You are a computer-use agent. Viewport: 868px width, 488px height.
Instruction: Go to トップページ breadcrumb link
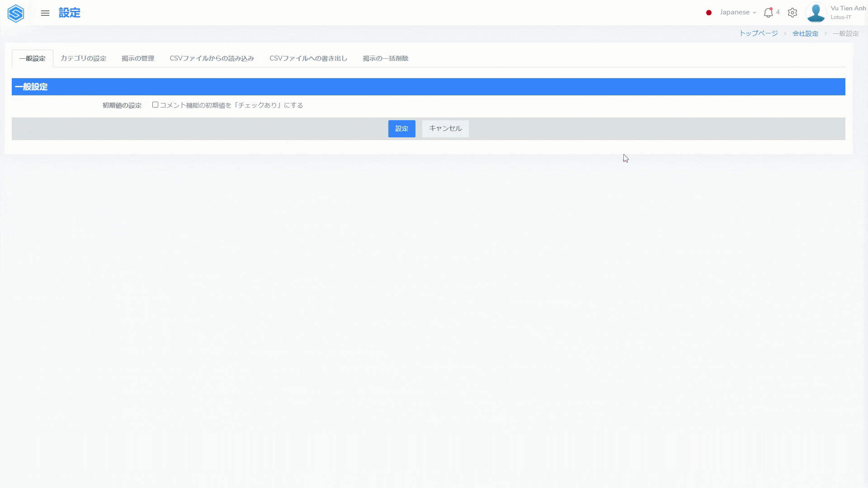pyautogui.click(x=759, y=33)
